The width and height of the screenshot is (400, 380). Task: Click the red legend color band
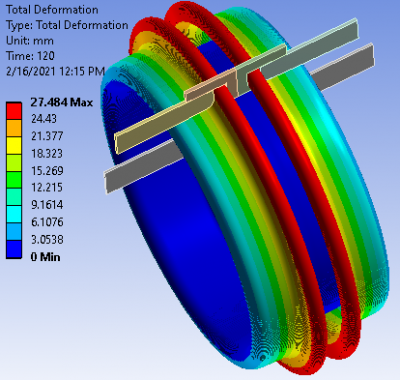pyautogui.click(x=14, y=110)
